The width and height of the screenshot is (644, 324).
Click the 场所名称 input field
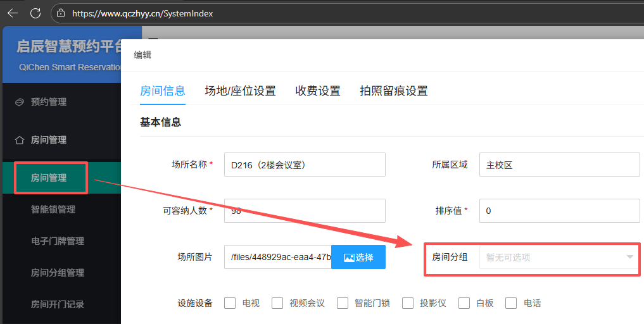(x=305, y=165)
